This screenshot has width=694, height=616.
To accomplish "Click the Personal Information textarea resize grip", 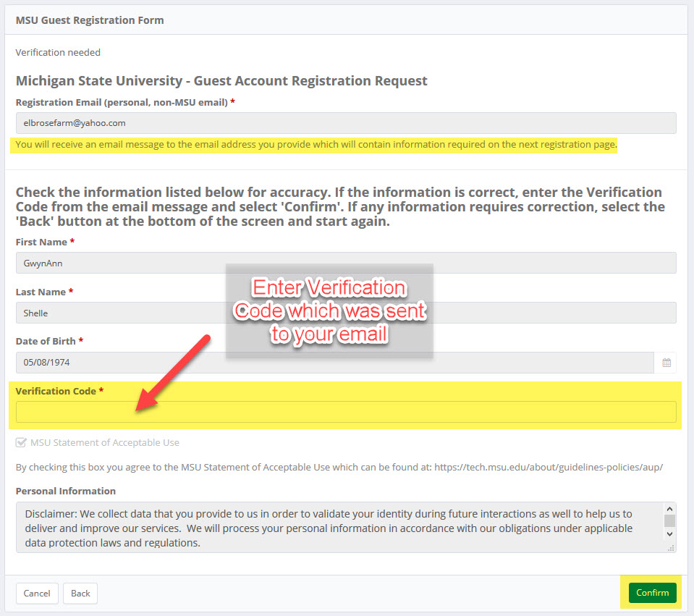I will pyautogui.click(x=671, y=548).
